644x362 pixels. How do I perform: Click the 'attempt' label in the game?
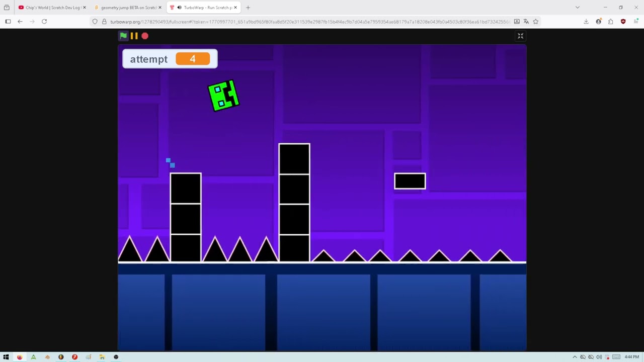[148, 59]
